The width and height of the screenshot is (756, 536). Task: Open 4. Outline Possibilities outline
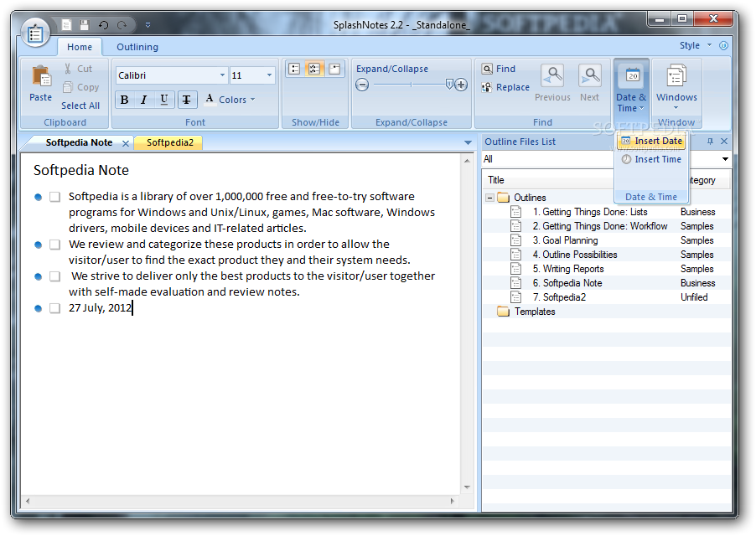click(575, 255)
